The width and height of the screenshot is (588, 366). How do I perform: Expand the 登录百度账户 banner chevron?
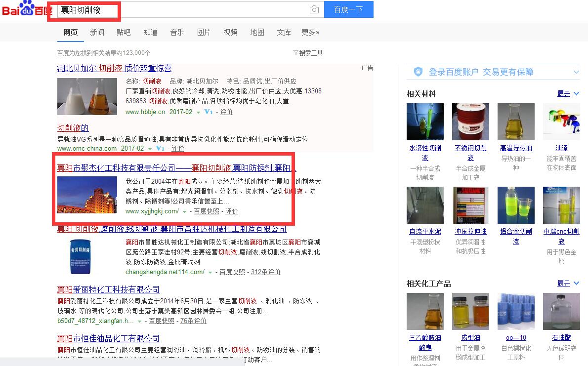576,72
